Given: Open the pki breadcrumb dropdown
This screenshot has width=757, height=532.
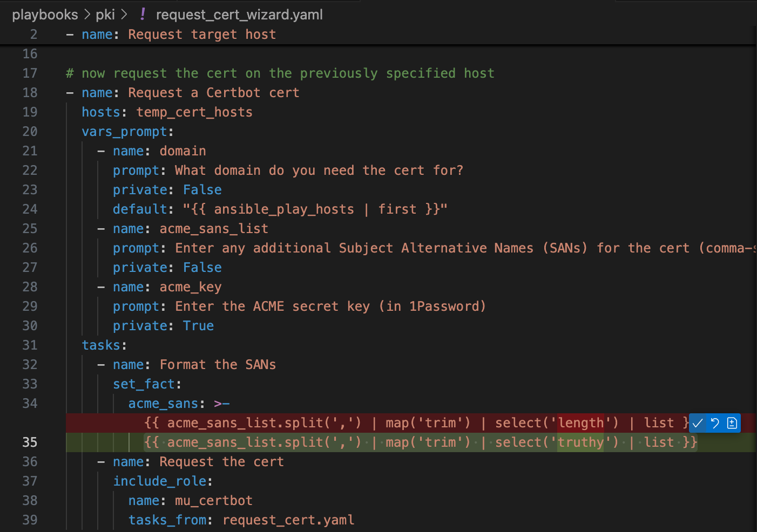Looking at the screenshot, I should [105, 15].
